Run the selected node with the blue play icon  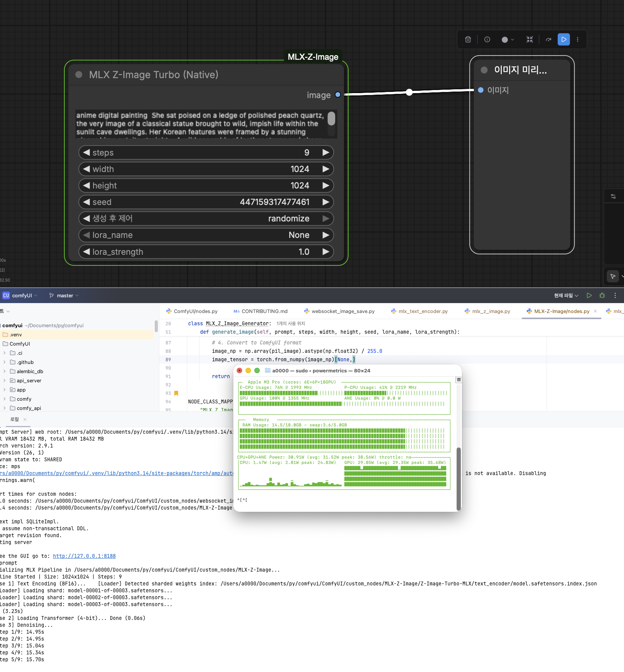click(x=564, y=39)
